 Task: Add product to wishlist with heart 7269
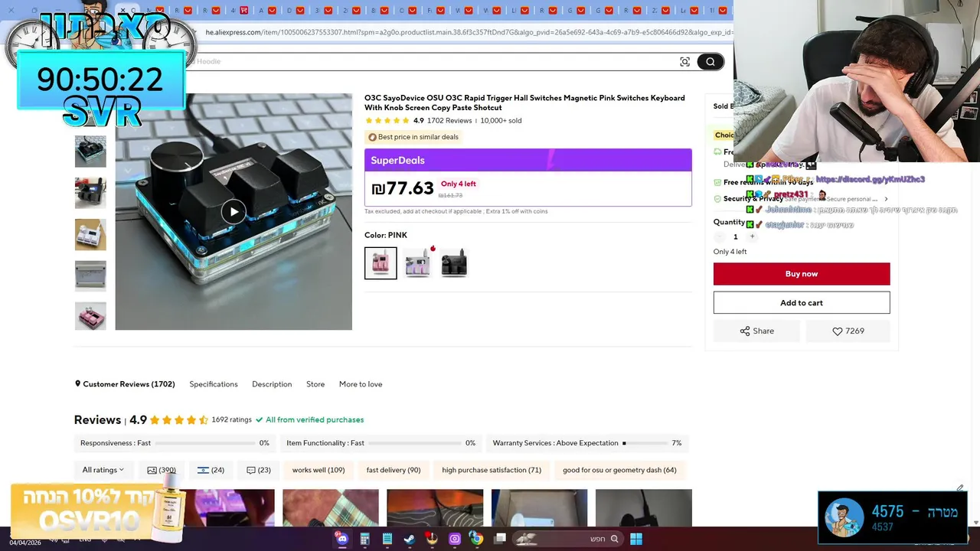click(848, 331)
